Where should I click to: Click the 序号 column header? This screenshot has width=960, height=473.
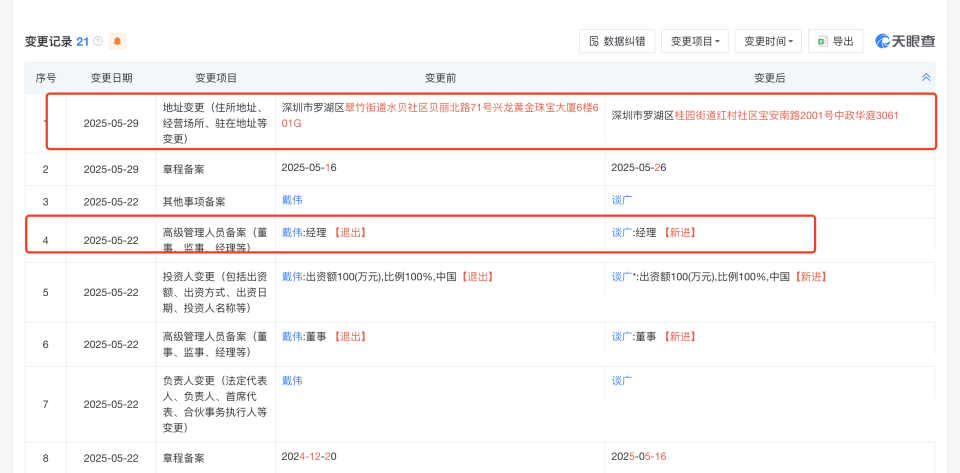[46, 78]
